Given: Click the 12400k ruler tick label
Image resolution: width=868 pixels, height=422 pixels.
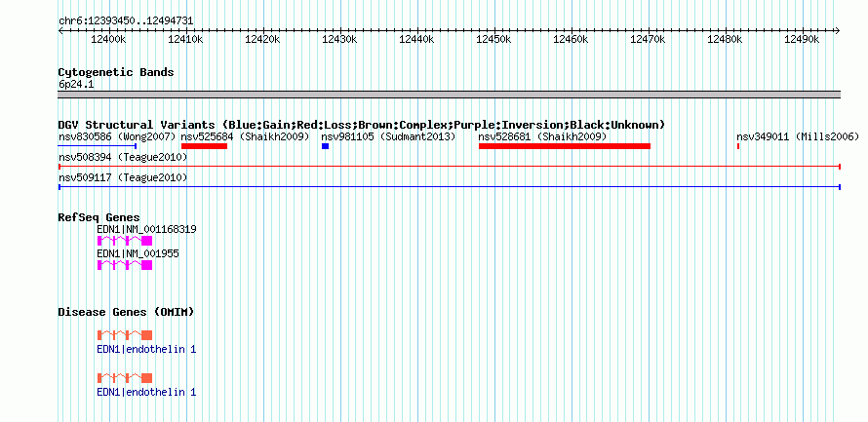Looking at the screenshot, I should (x=109, y=39).
